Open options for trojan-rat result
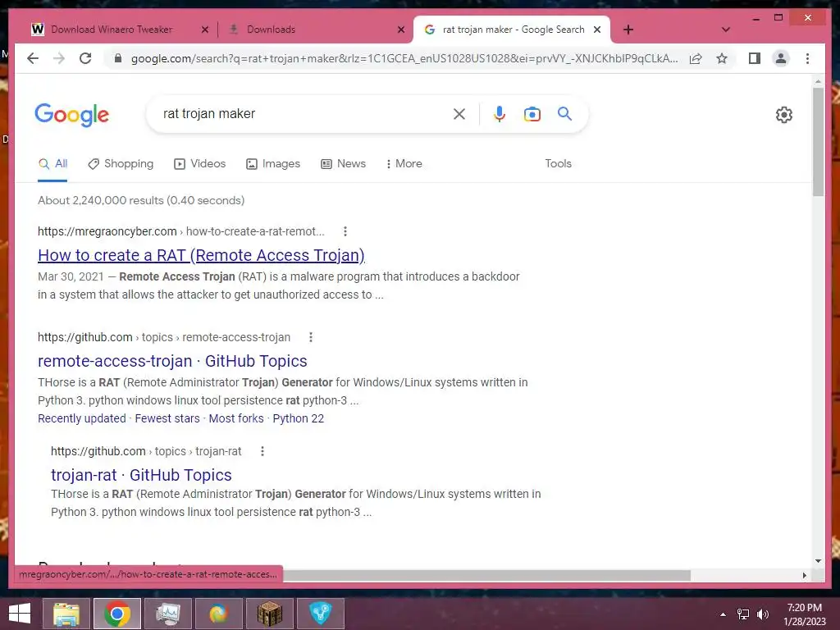The image size is (840, 630). click(x=262, y=451)
